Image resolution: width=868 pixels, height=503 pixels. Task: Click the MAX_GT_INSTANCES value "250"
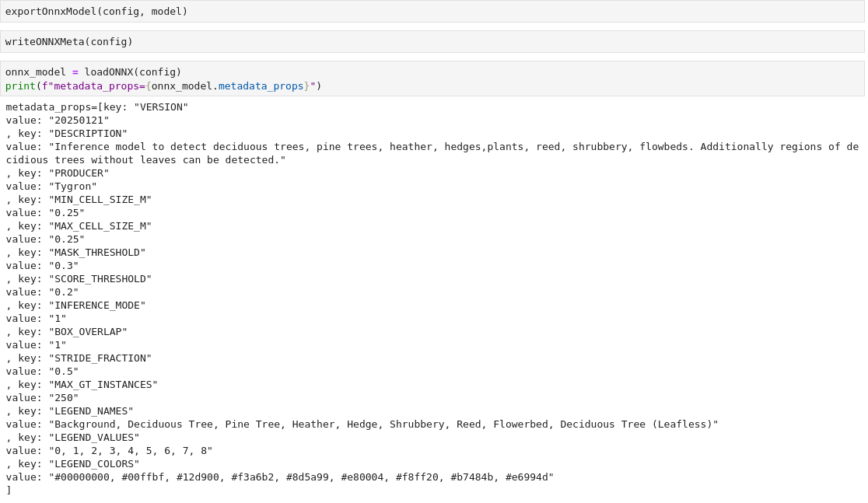click(x=63, y=398)
